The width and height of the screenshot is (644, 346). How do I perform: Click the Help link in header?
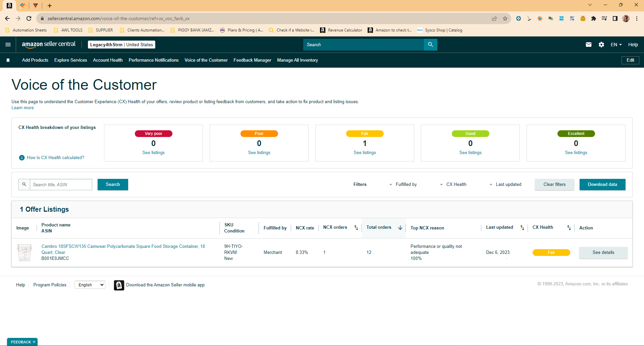point(633,45)
